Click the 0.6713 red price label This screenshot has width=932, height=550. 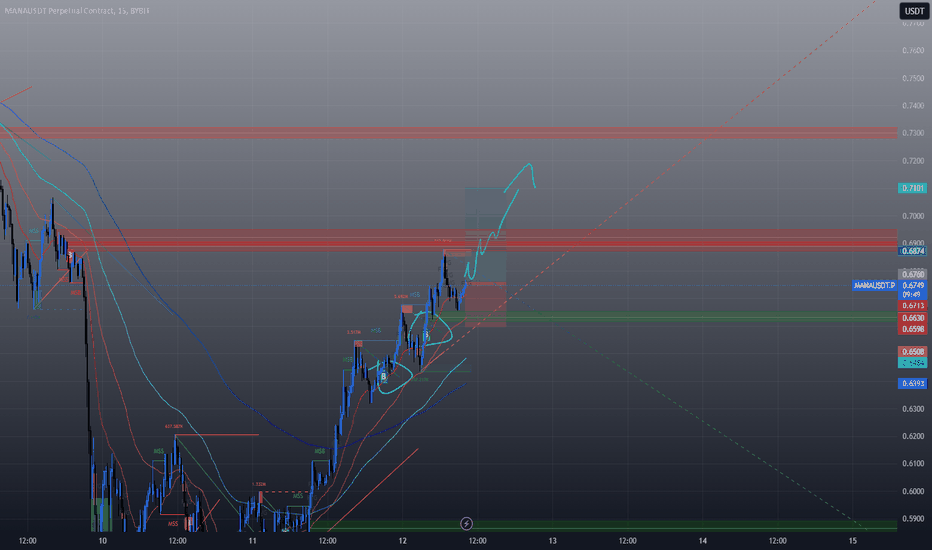pyautogui.click(x=913, y=306)
